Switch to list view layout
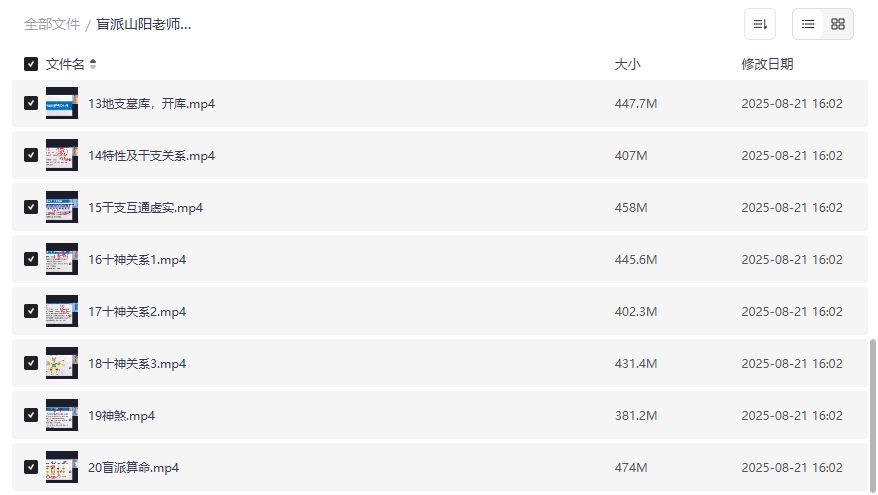The image size is (878, 495). tap(808, 24)
